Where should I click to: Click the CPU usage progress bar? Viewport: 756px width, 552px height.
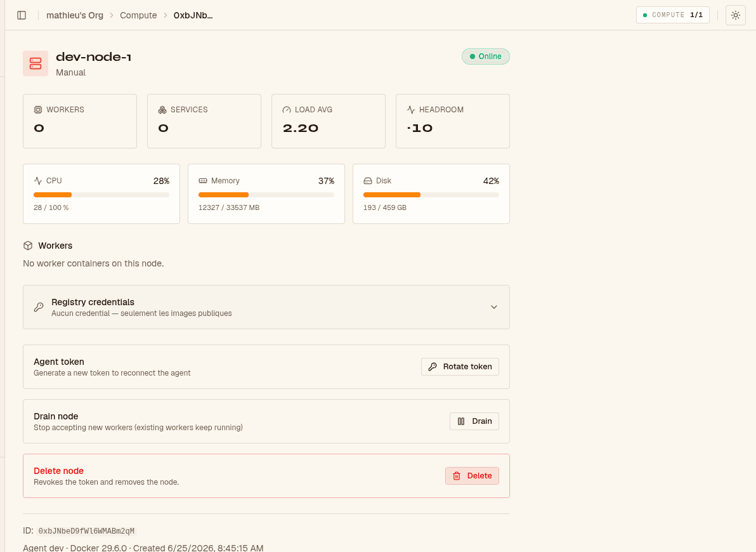[101, 195]
